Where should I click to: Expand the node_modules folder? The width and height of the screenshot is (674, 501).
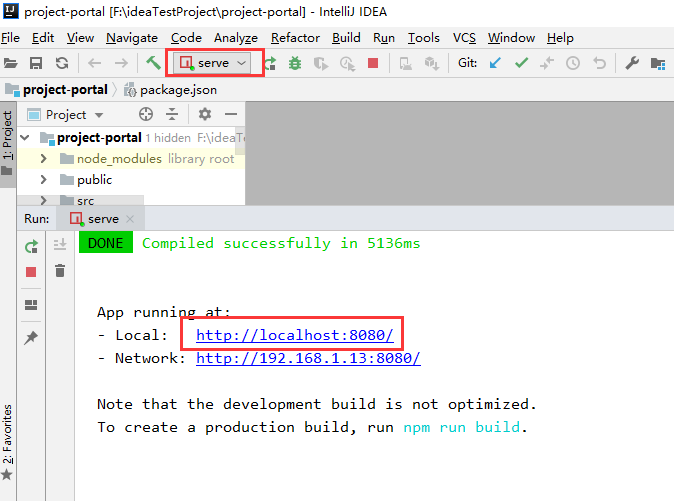(43, 159)
